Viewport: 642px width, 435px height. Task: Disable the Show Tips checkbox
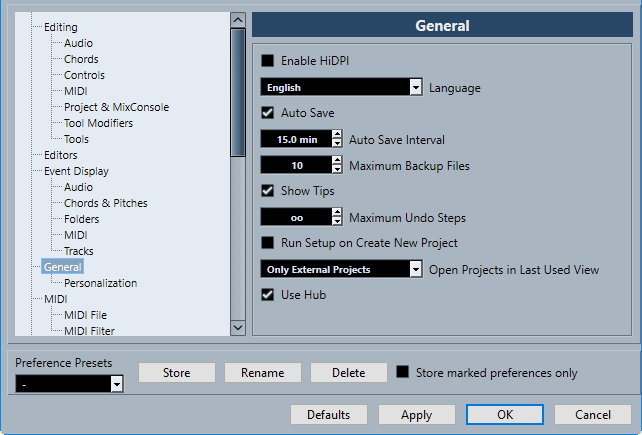point(267,191)
